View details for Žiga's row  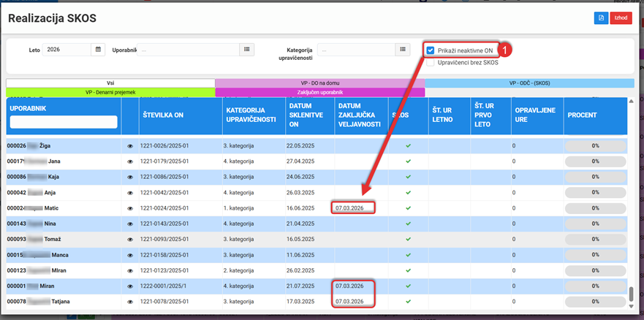(130, 146)
